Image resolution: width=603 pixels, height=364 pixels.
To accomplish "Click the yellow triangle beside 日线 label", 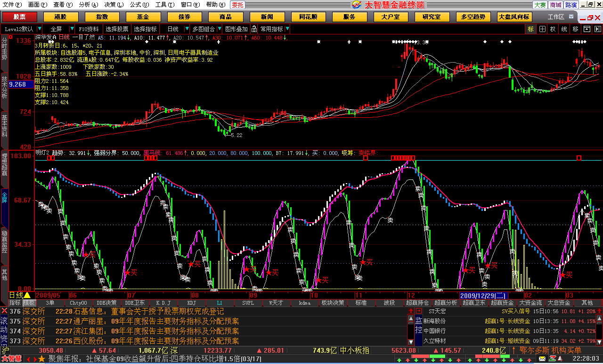I will coord(27,295).
